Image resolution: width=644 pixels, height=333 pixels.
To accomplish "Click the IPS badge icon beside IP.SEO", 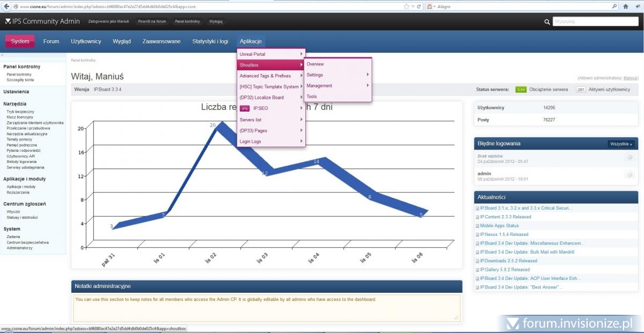I will click(x=245, y=108).
